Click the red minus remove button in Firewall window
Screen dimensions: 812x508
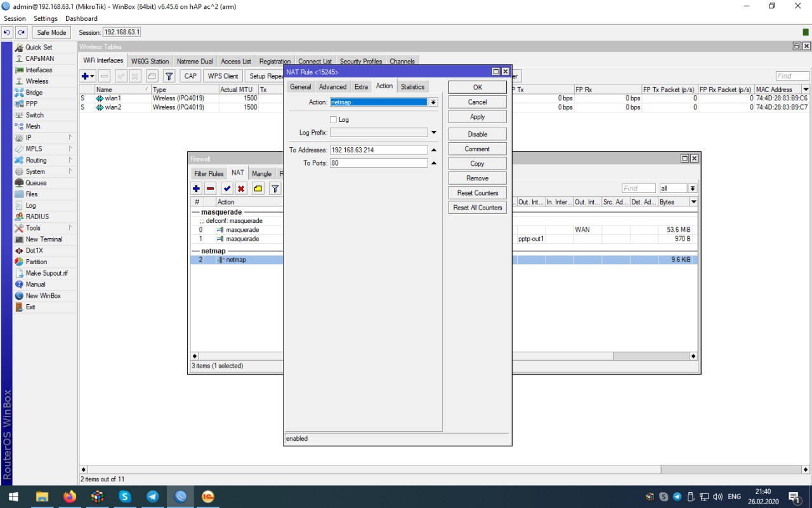[x=211, y=189]
